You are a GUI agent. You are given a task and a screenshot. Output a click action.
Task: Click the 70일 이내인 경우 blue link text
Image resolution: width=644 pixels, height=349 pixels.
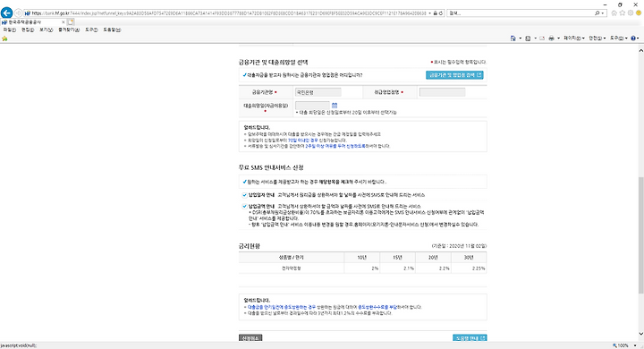pos(302,140)
